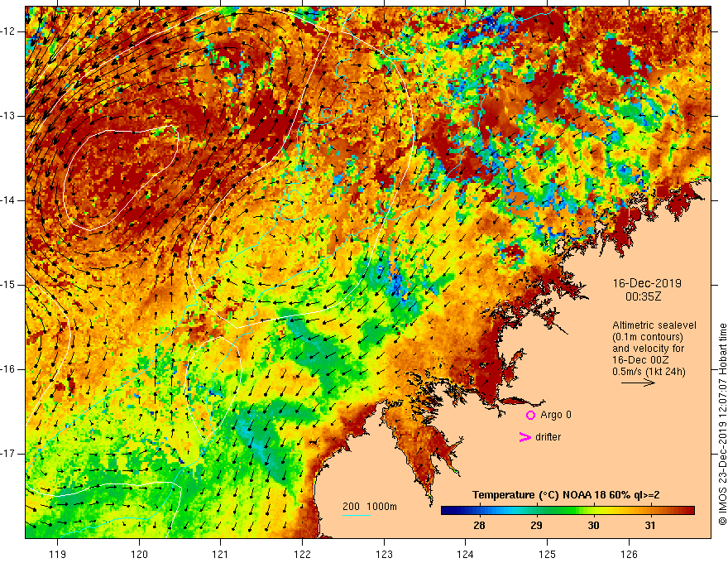
Task: Click the longitude label '125'
Action: coord(548,554)
